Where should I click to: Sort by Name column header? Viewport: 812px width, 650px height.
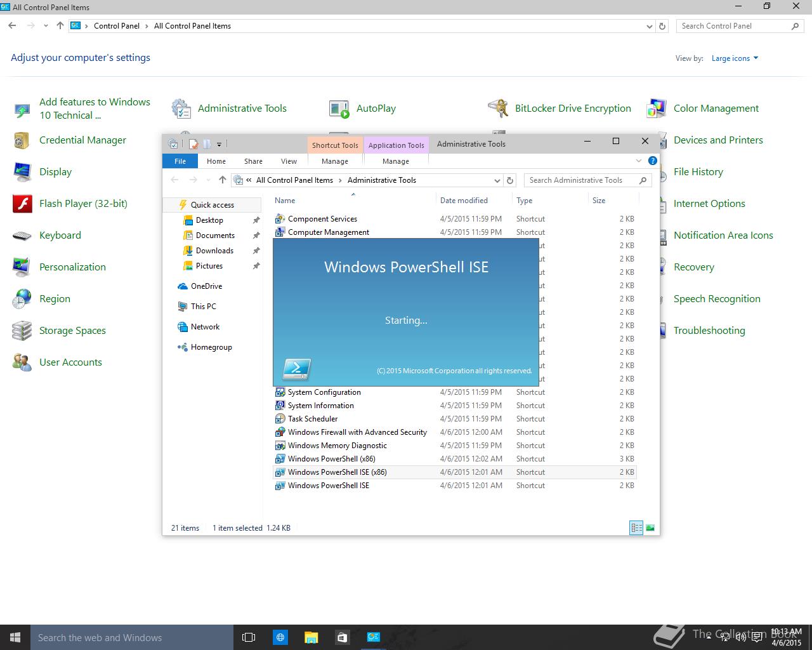285,201
